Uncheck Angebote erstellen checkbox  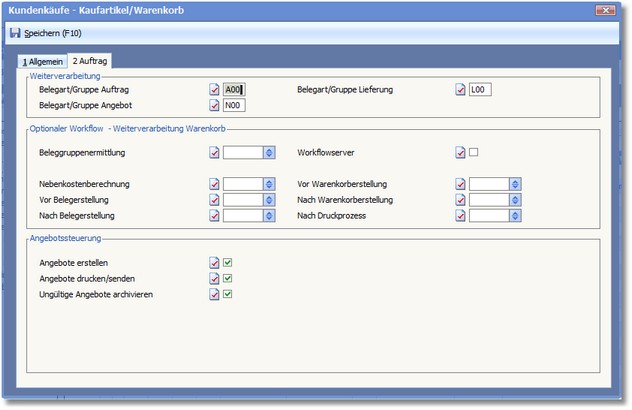click(x=228, y=263)
